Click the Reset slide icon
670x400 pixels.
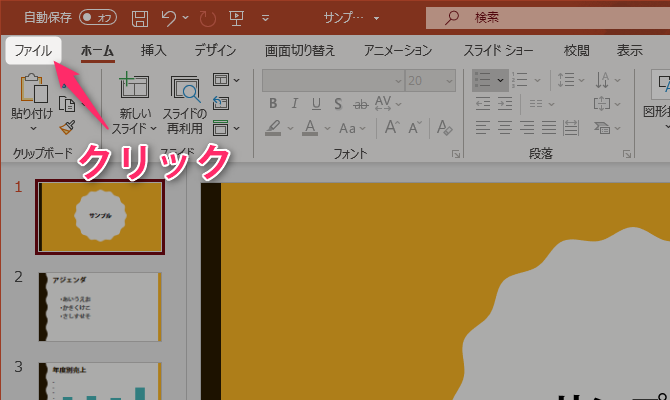(x=221, y=103)
